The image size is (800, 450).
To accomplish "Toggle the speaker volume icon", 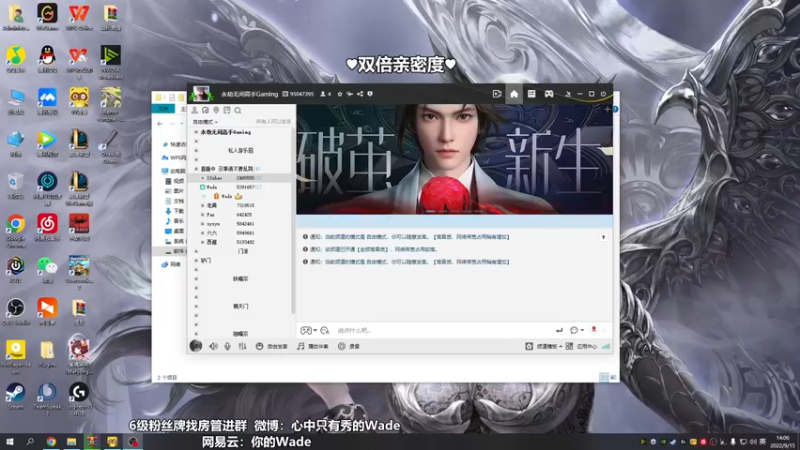I will 213,346.
